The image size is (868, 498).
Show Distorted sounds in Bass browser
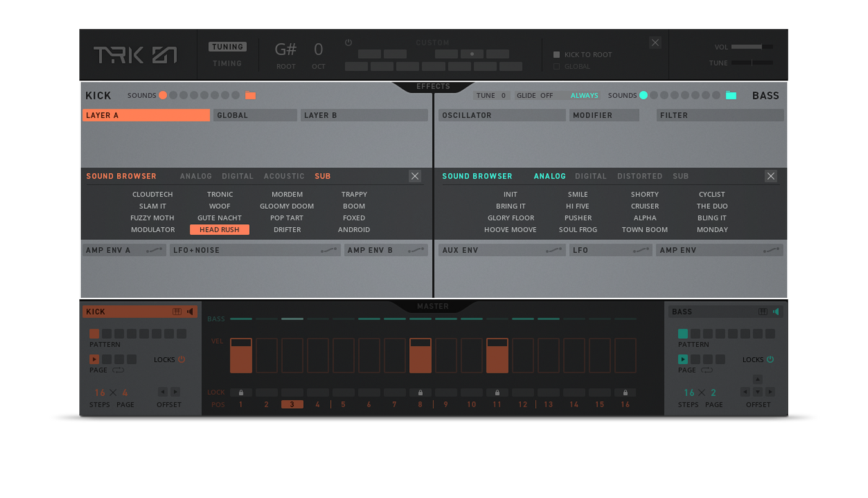640,177
